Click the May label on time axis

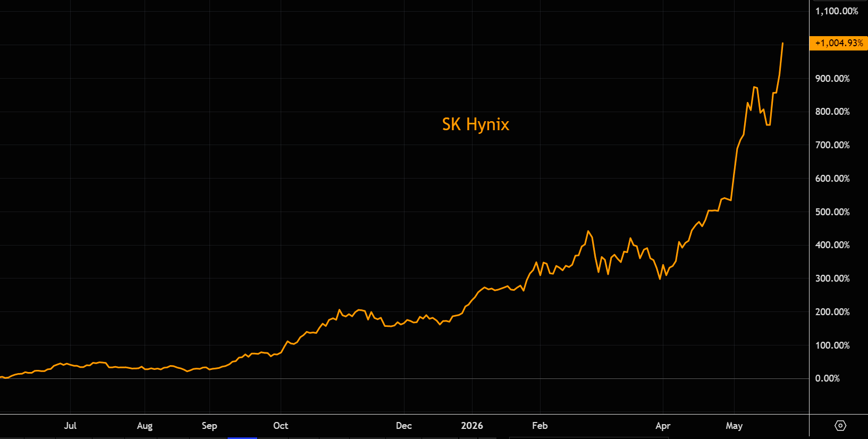[734, 426]
